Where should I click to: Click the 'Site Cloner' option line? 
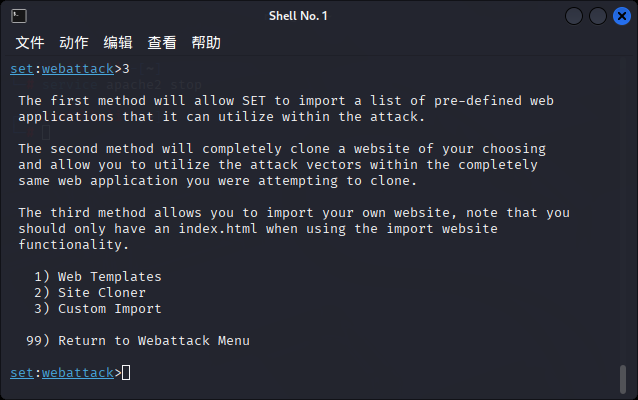coord(90,293)
